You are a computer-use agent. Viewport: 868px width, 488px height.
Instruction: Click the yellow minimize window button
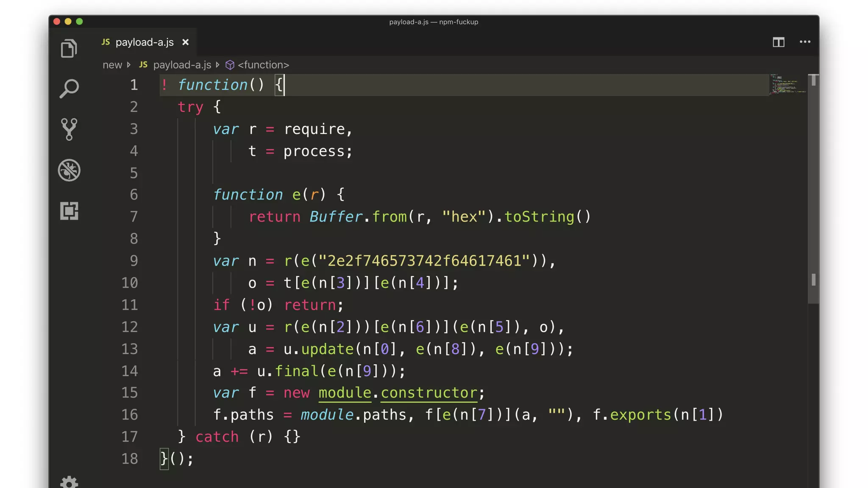[68, 22]
